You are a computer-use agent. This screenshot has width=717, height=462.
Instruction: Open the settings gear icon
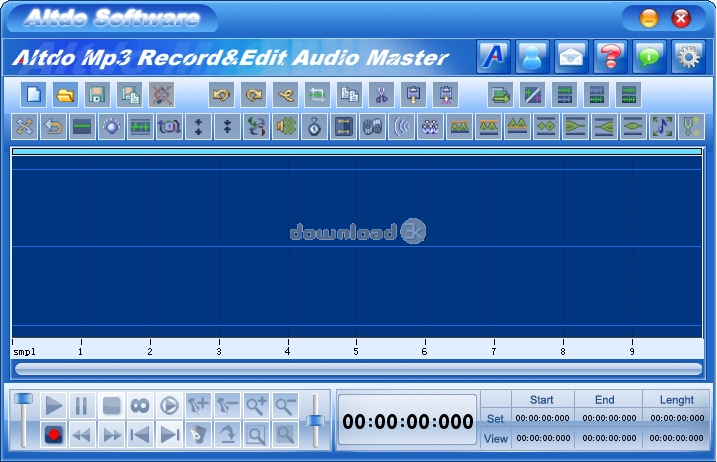tap(689, 57)
